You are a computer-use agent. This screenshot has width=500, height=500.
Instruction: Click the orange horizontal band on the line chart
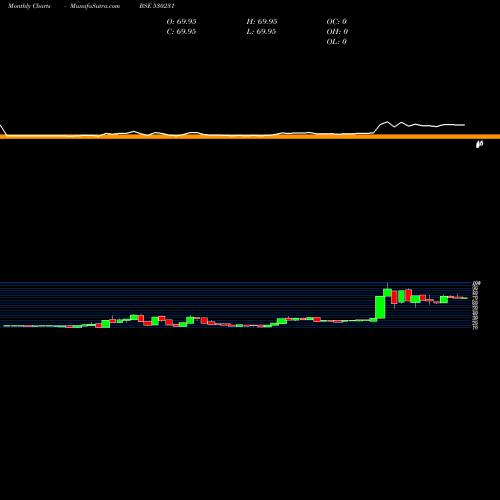[x=250, y=137]
